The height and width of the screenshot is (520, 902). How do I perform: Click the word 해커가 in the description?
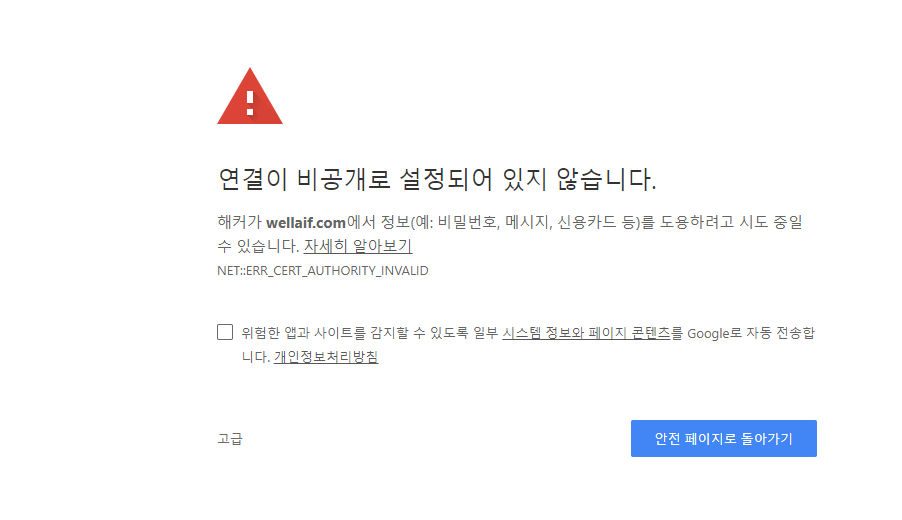pyautogui.click(x=240, y=222)
